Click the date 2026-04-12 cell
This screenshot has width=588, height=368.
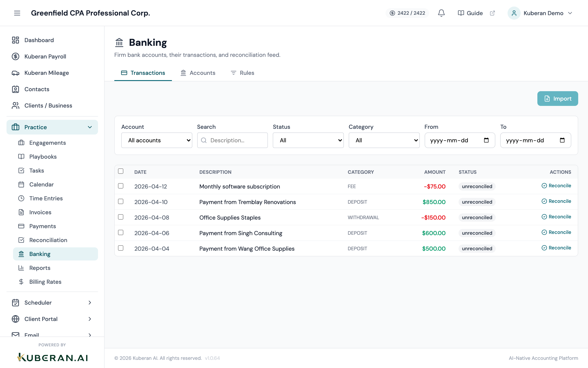pyautogui.click(x=151, y=186)
